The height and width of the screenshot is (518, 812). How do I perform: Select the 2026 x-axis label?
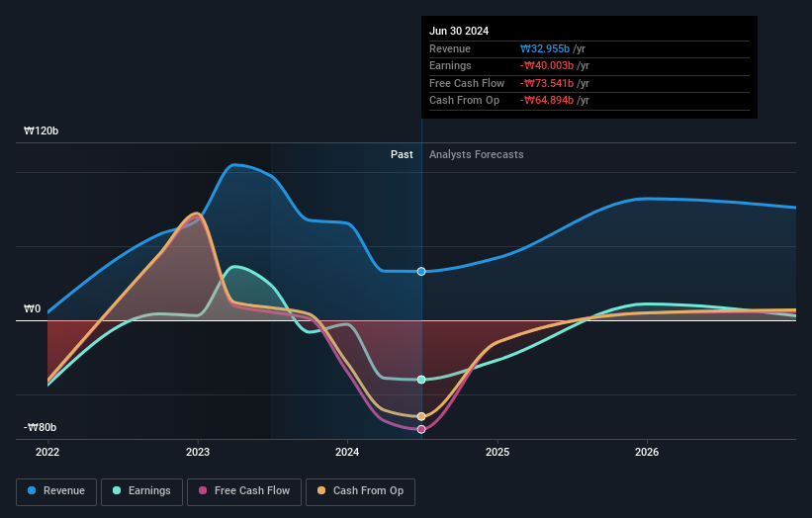(x=647, y=453)
